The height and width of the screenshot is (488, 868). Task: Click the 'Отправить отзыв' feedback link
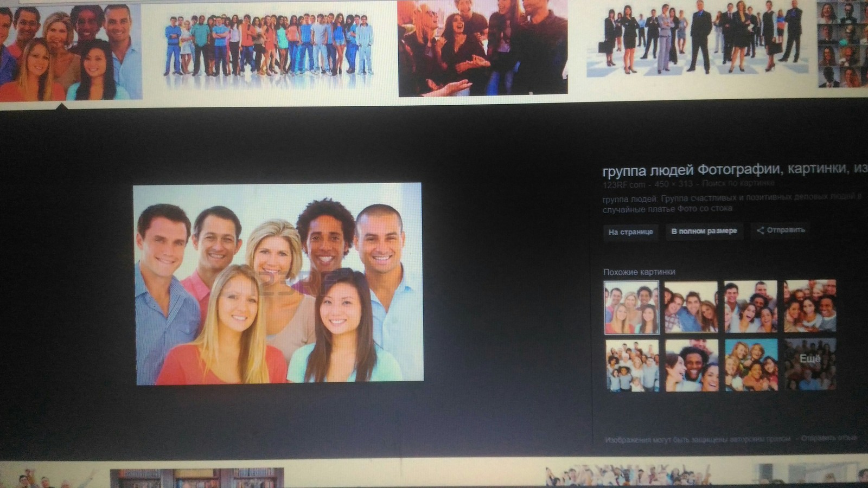[x=829, y=438]
